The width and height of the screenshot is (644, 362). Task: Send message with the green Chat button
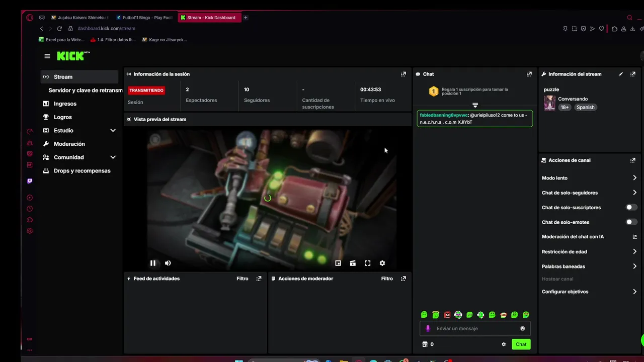click(x=521, y=344)
